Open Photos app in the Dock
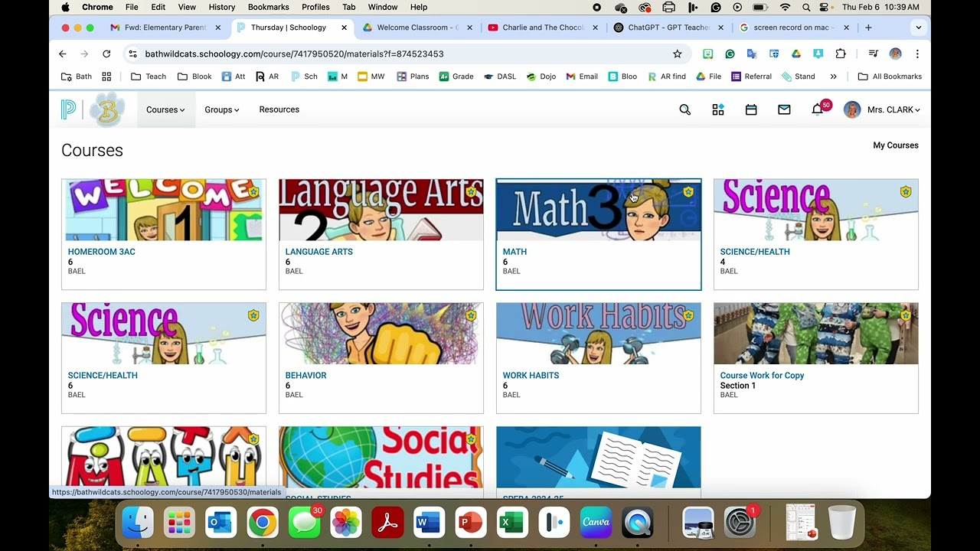This screenshot has width=980, height=551. click(x=345, y=523)
